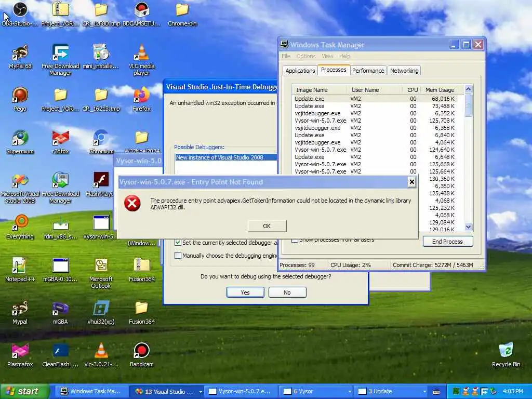The width and height of the screenshot is (532, 399).
Task: Open the Task Manager View menu
Action: [327, 56]
